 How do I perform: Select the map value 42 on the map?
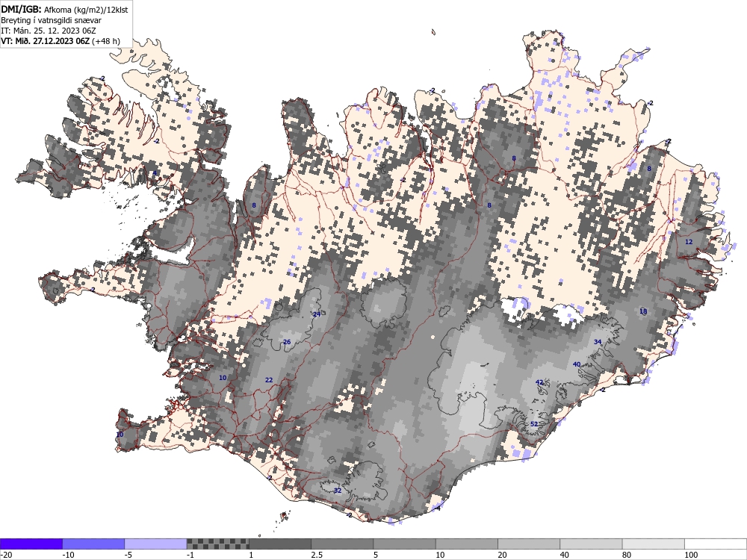coord(539,382)
